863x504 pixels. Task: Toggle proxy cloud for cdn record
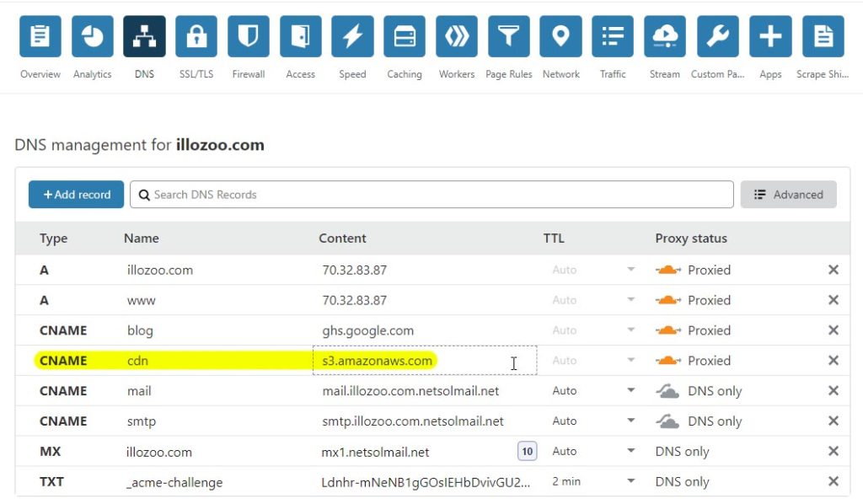tap(668, 361)
